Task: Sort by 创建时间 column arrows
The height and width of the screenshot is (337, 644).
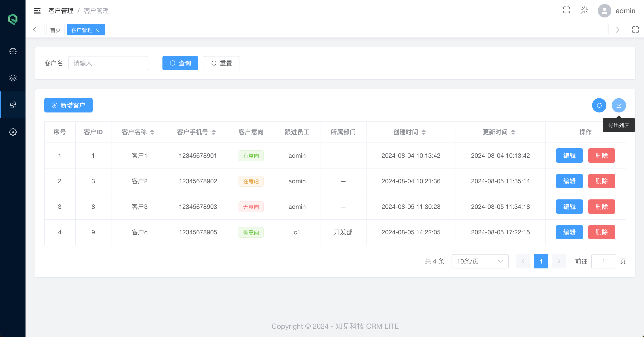Action: click(424, 132)
